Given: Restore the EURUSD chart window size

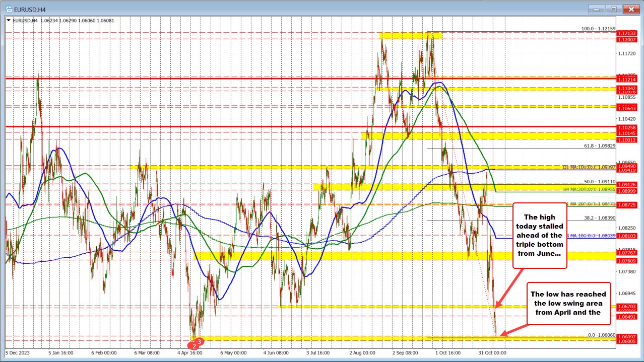Looking at the screenshot, I should (613, 9).
